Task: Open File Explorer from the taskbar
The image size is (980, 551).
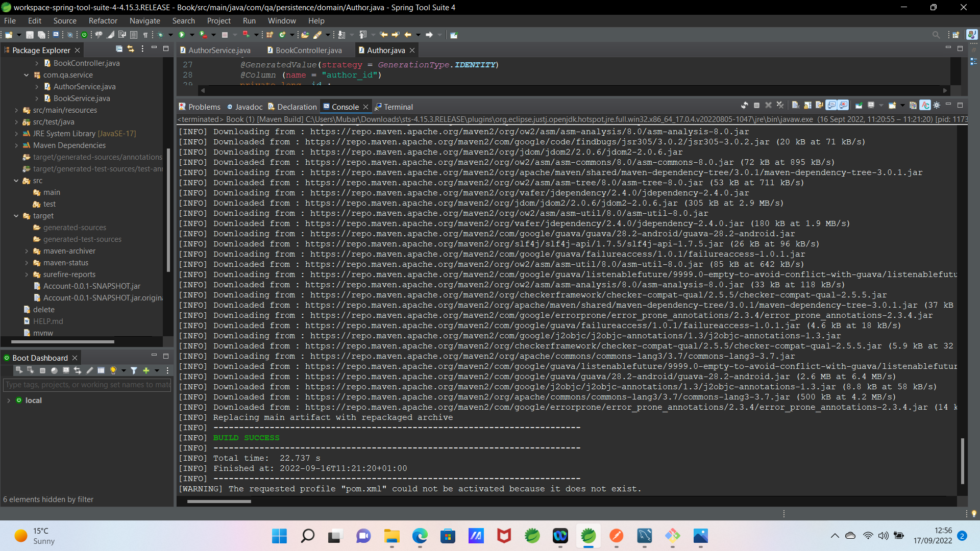Action: click(x=391, y=536)
